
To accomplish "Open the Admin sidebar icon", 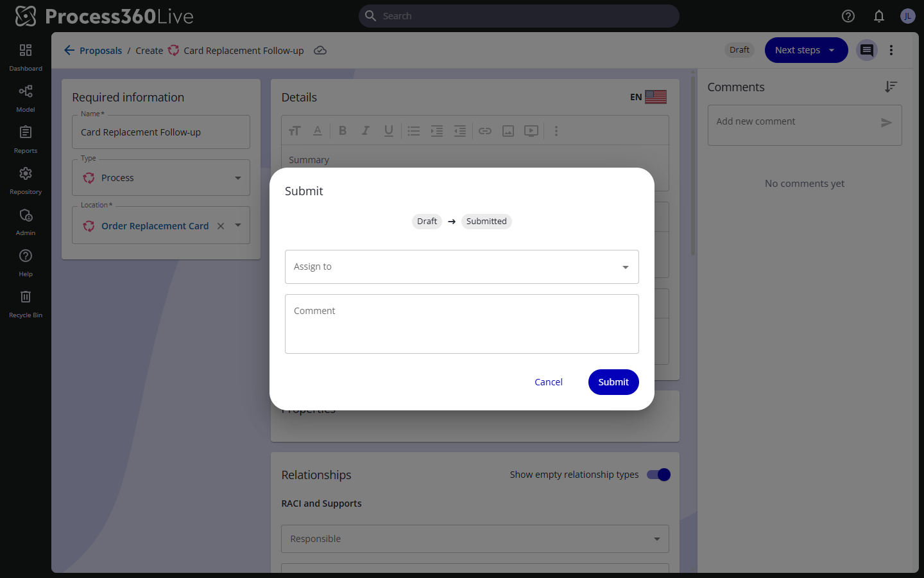I will [26, 221].
